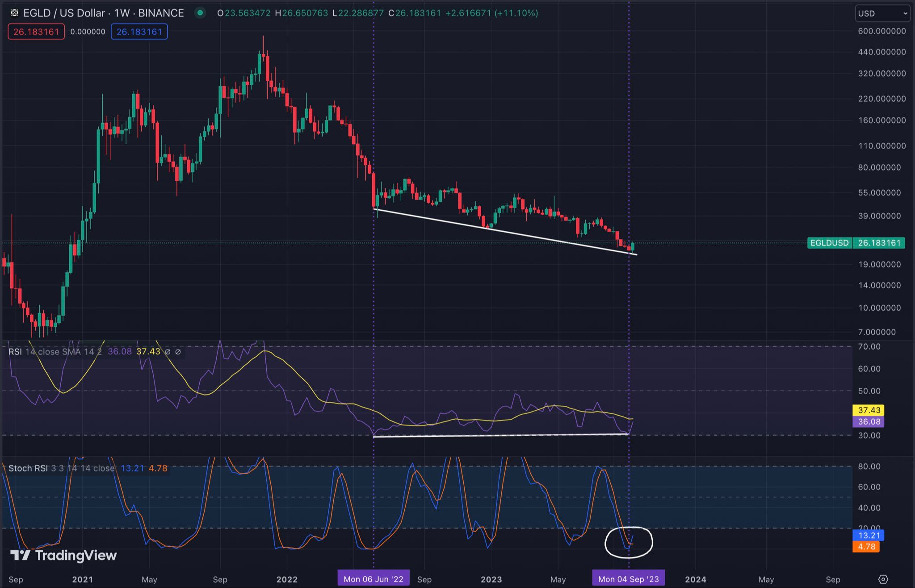The width and height of the screenshot is (915, 588).
Task: Click the Mon 04 Sep '23 date label
Action: point(628,579)
